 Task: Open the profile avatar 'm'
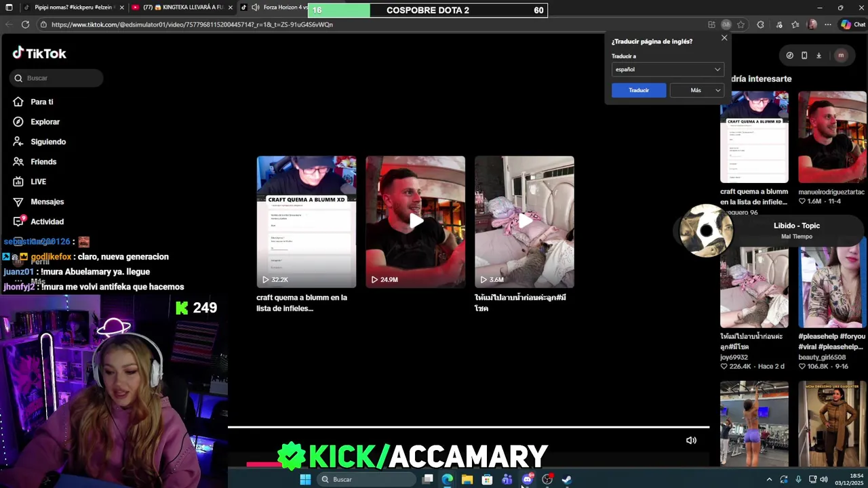point(841,56)
